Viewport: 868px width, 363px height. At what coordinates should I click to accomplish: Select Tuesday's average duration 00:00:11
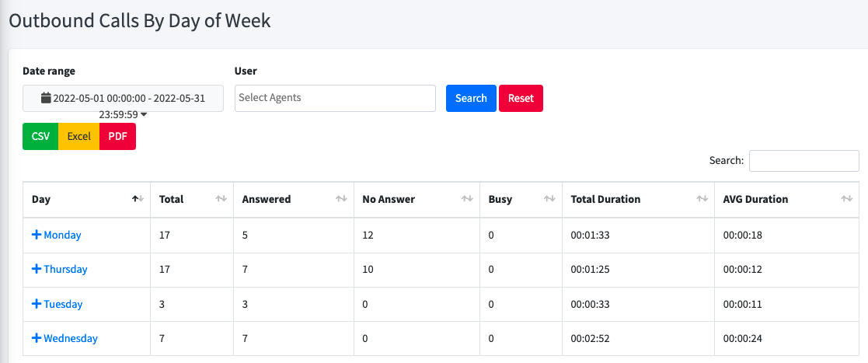click(x=743, y=304)
